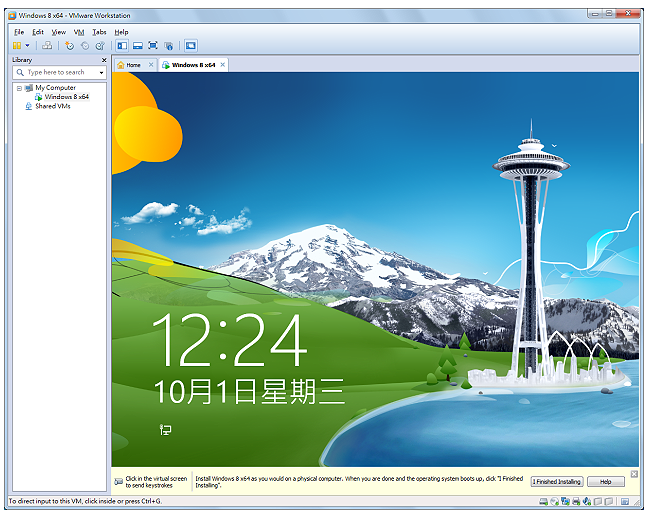Open the View menu
648x515 pixels.
(58, 32)
